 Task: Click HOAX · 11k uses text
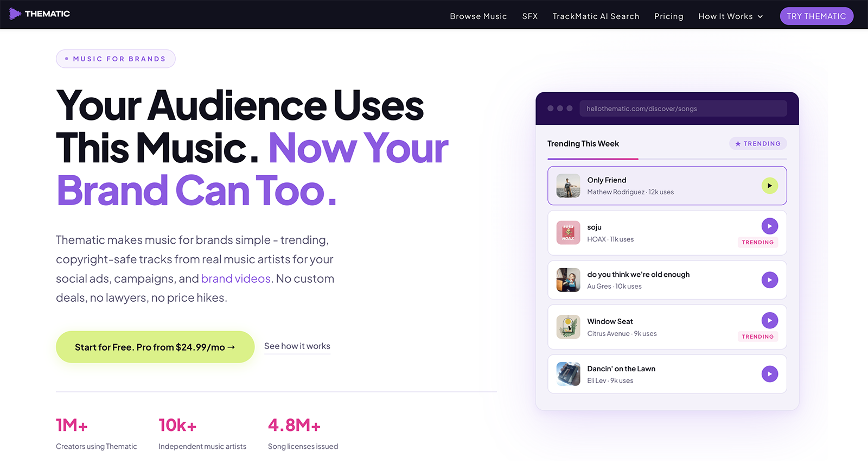coord(610,239)
